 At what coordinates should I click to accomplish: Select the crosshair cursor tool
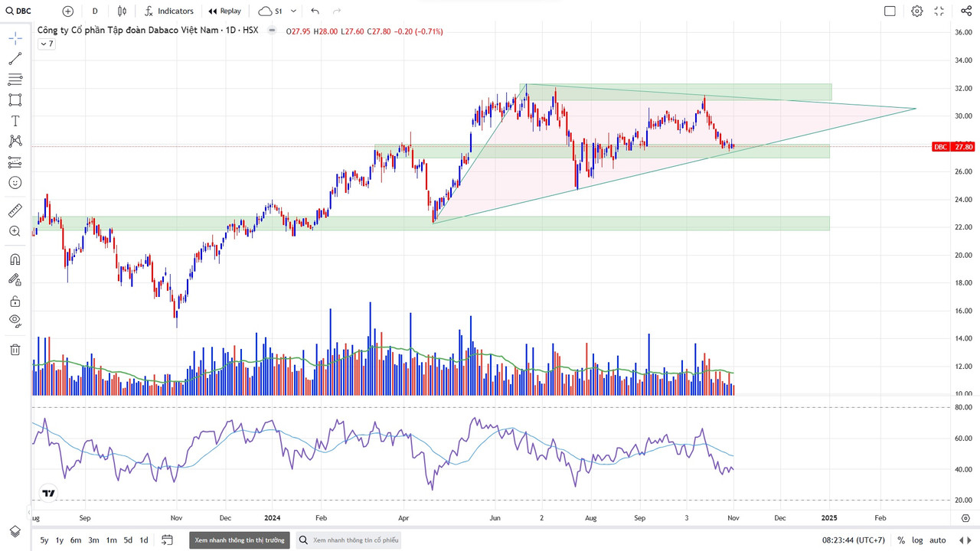point(15,38)
